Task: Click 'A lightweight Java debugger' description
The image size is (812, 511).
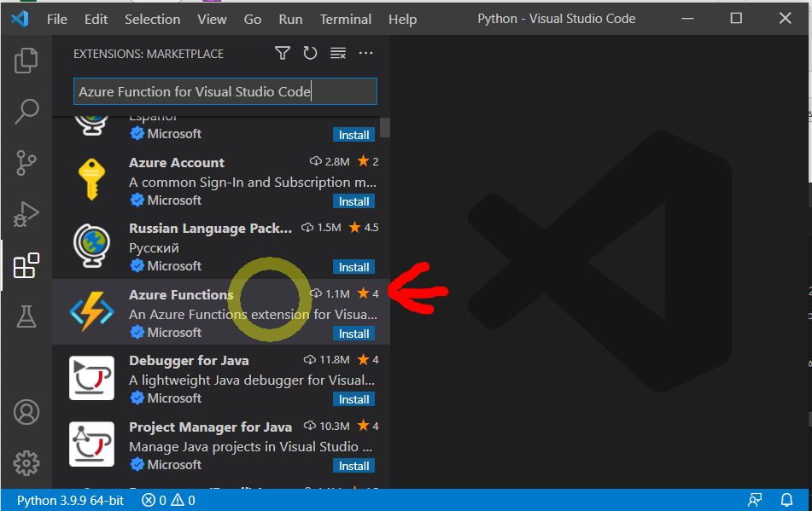Action: coord(252,380)
